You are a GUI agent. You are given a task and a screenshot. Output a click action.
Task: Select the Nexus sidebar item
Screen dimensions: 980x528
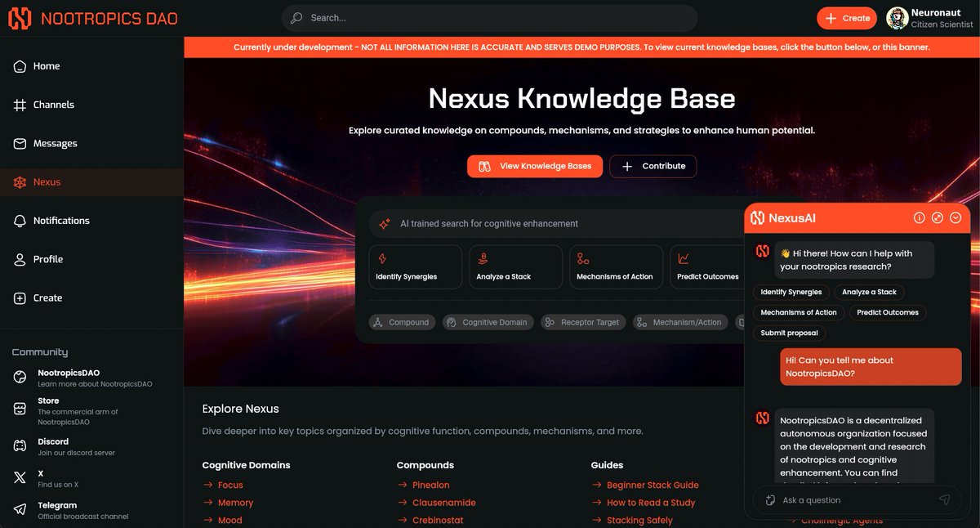tap(91, 182)
